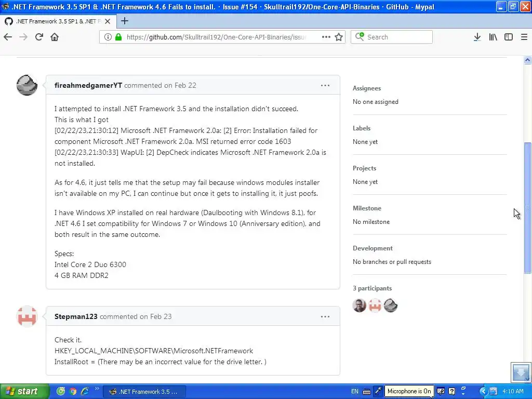Open a new browser tab

tap(125, 21)
